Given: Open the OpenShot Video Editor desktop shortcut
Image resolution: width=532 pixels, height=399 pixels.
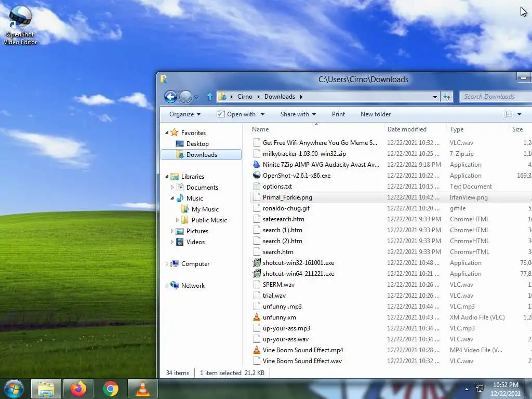Looking at the screenshot, I should tap(20, 25).
